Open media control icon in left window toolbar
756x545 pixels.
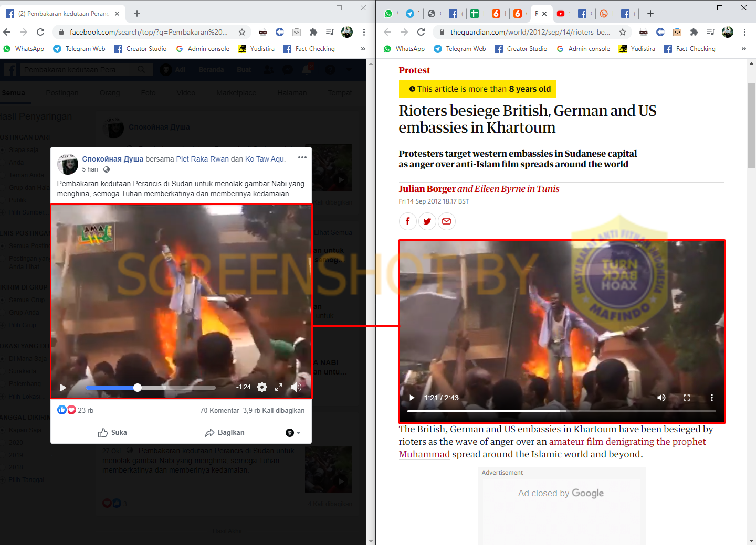330,32
